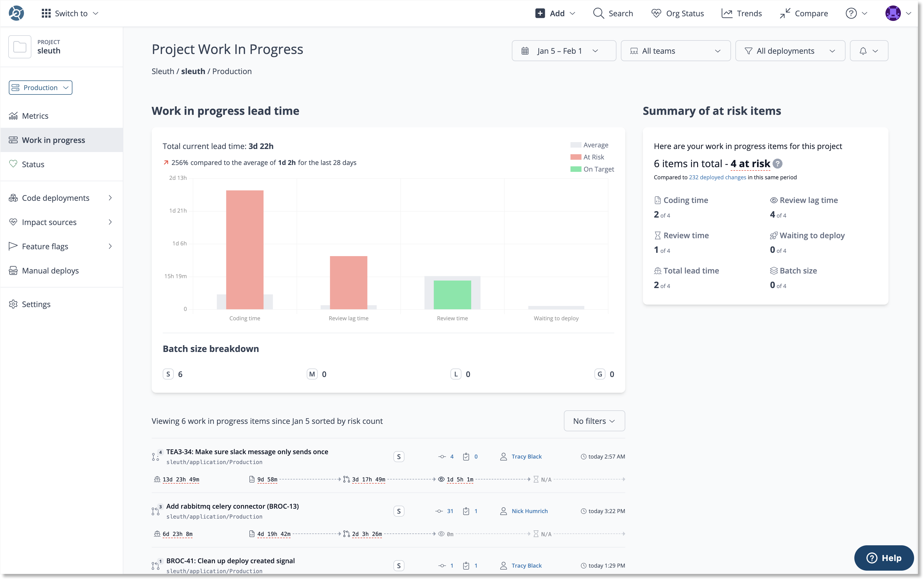The height and width of the screenshot is (580, 924).
Task: Open the Jan 5 – Feb 1 date dropdown
Action: point(563,51)
